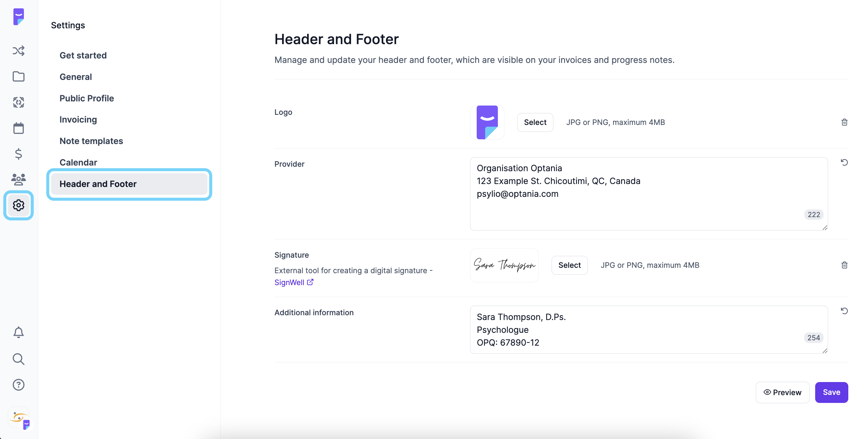Open notifications bell icon
This screenshot has height=439, width=868.
[19, 332]
